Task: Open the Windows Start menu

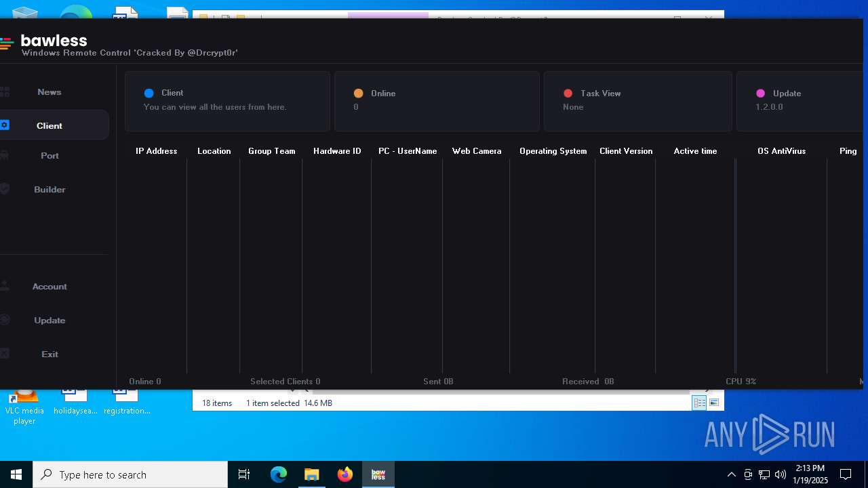Action: point(16,474)
